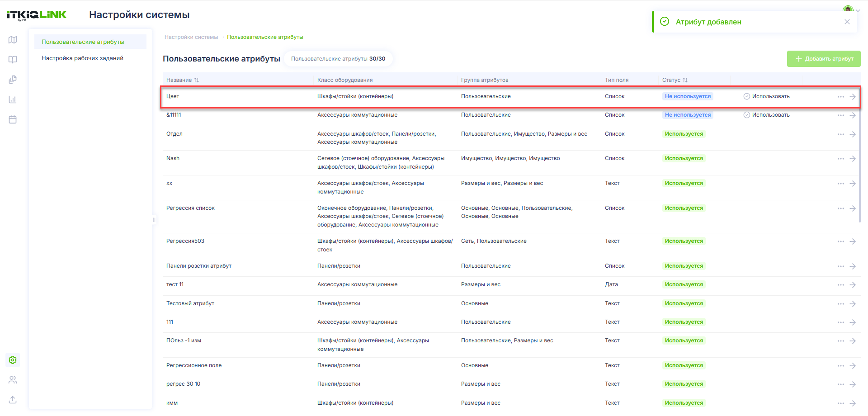
Task: Open the copy documents icon in sidebar
Action: pyautogui.click(x=13, y=80)
